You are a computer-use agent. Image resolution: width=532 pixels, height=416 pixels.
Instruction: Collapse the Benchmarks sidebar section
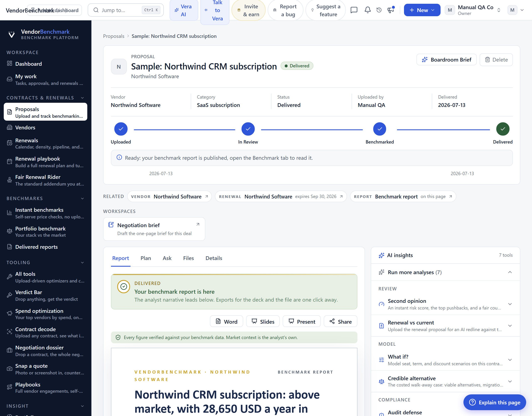tap(82, 198)
